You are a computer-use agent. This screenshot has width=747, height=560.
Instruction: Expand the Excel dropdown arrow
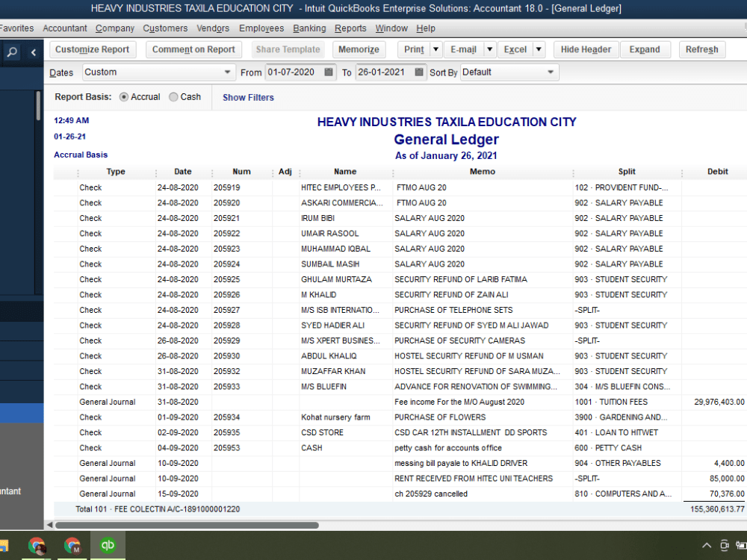539,49
